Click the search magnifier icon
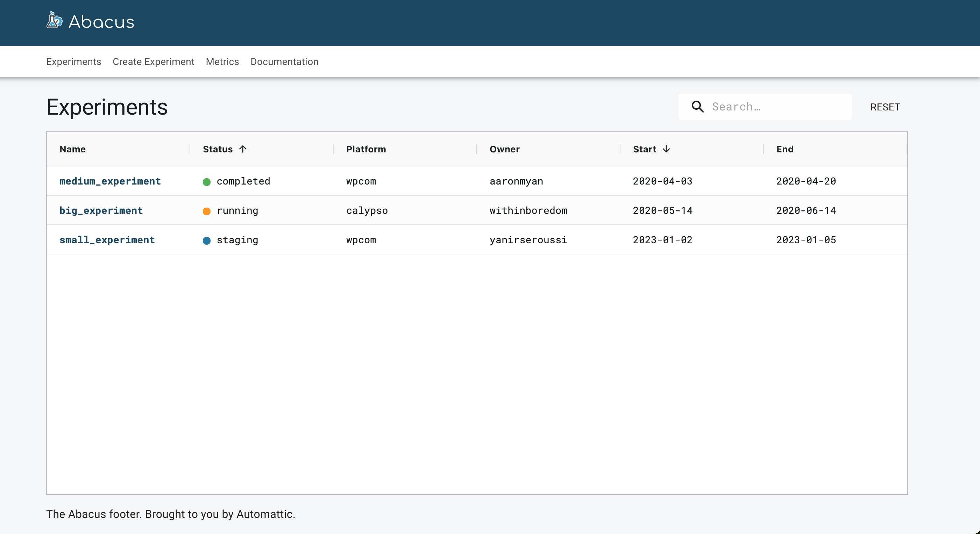The width and height of the screenshot is (980, 534). pyautogui.click(x=697, y=107)
